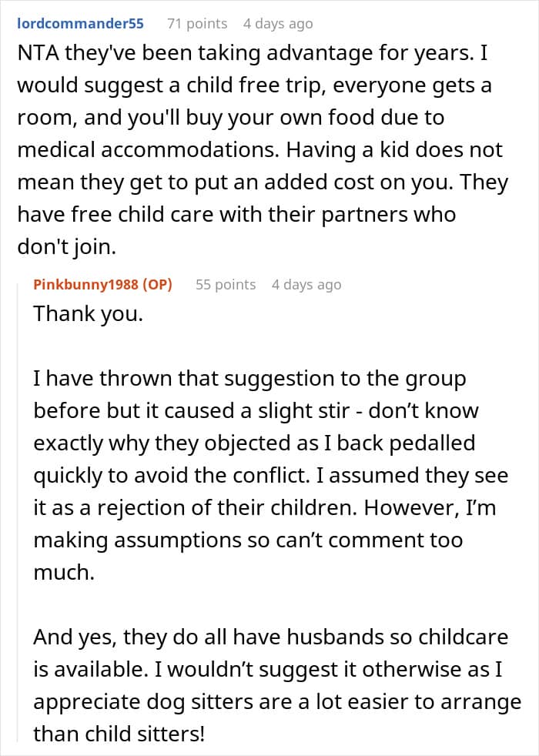Click the single word 'much.' line
This screenshot has width=539, height=756.
pyautogui.click(x=64, y=573)
